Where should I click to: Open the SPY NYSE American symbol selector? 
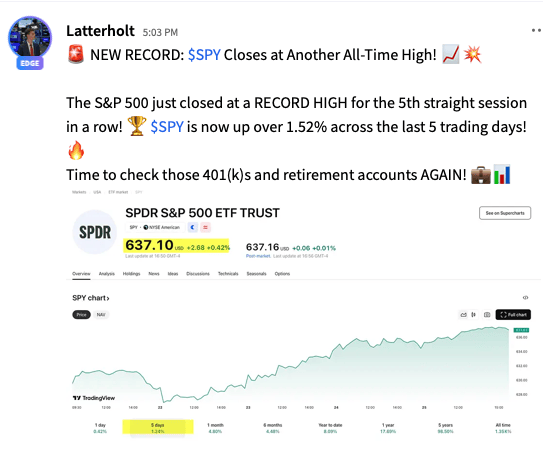click(155, 227)
